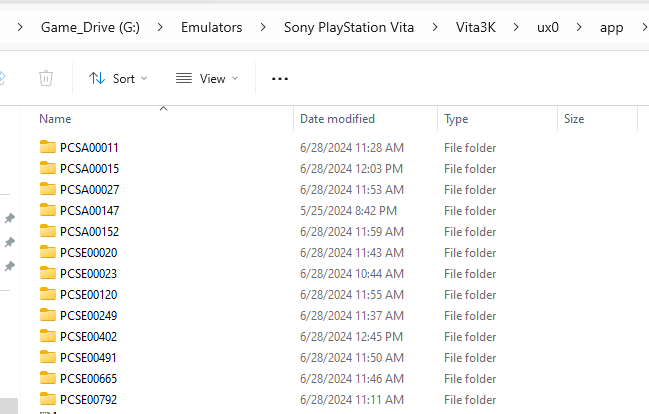Screen dimensions: 649x414
Task: Open the View layout dropdown
Action: click(207, 78)
